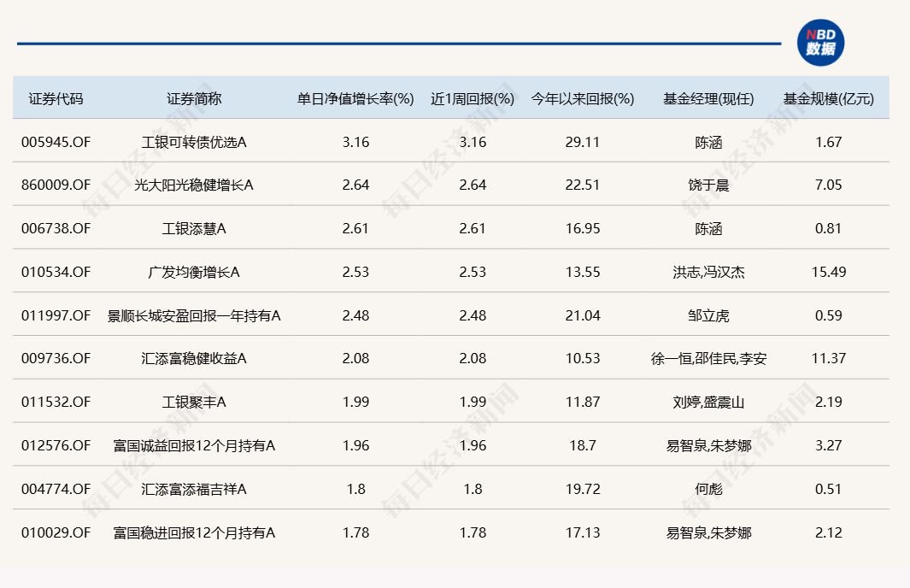This screenshot has width=910, height=588.
Task: Click the 证券简称 column header
Action: (194, 98)
